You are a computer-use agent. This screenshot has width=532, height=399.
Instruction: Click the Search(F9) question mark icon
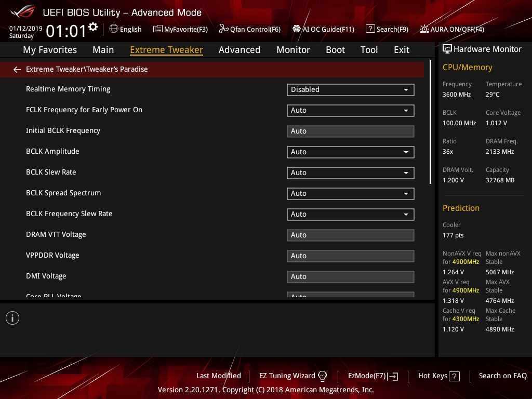370,29
